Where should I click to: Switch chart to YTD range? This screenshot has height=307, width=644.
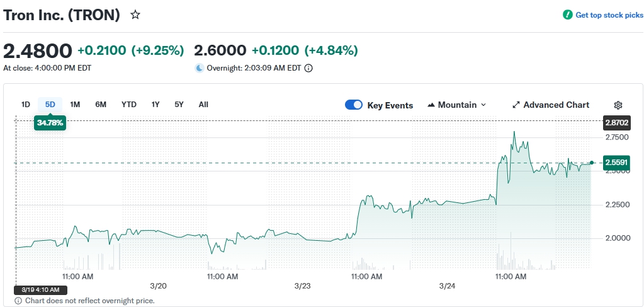coord(129,105)
